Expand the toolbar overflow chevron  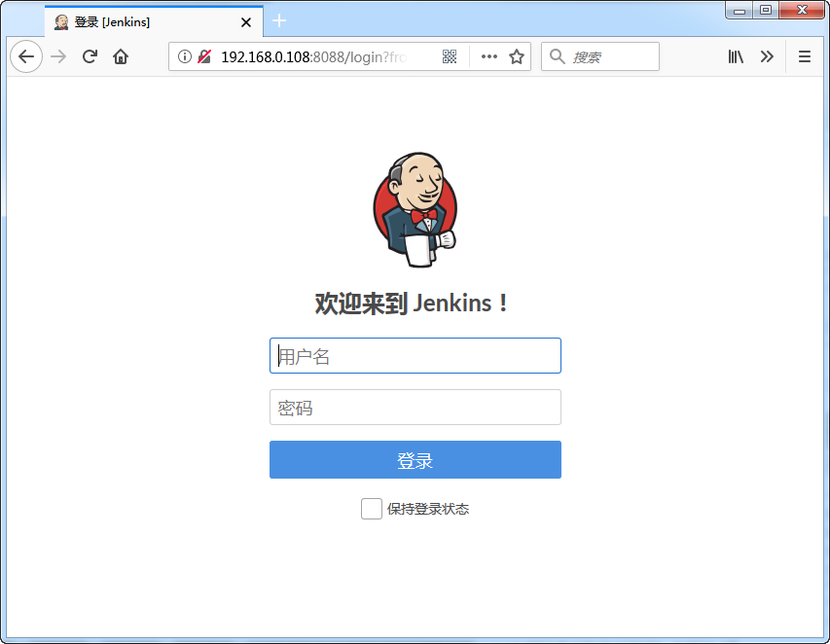coord(767,56)
